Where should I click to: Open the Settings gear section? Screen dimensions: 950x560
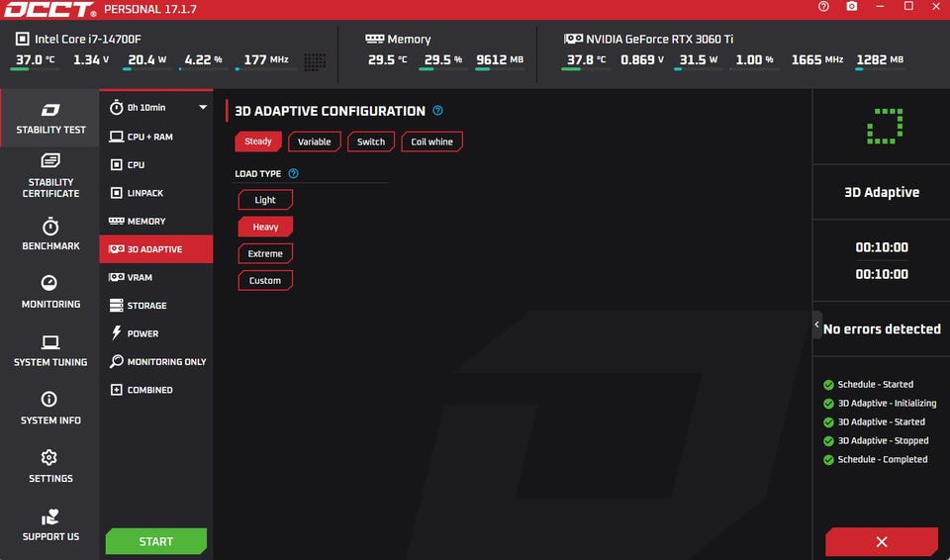[50, 467]
